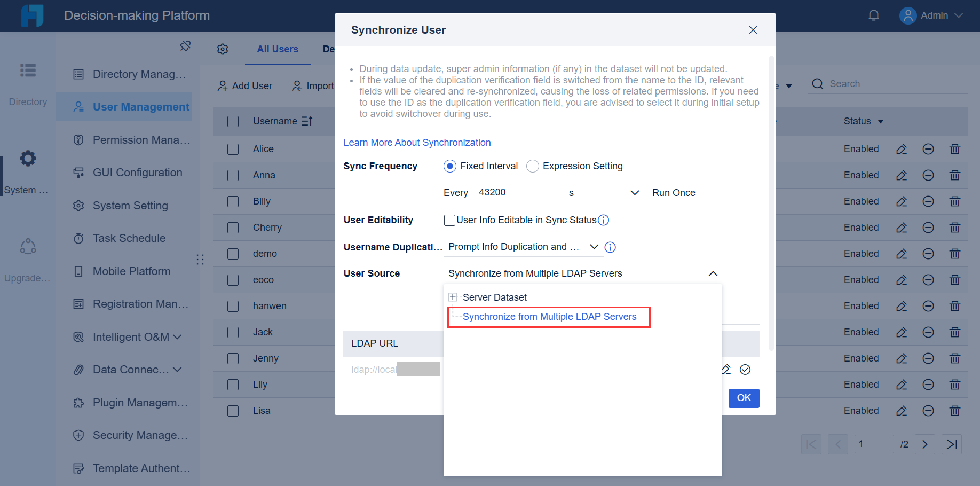Expand the Server Dataset tree node
Screen dimensions: 980x486
[x=453, y=297]
